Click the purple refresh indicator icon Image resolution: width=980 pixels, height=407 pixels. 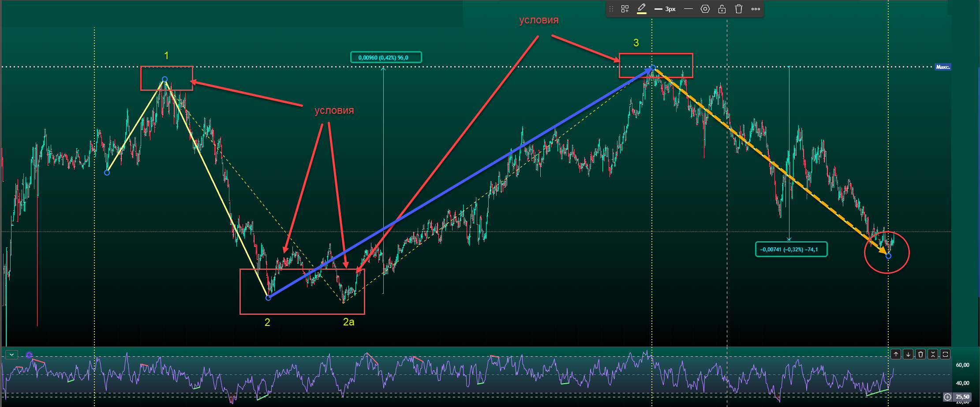(x=29, y=355)
